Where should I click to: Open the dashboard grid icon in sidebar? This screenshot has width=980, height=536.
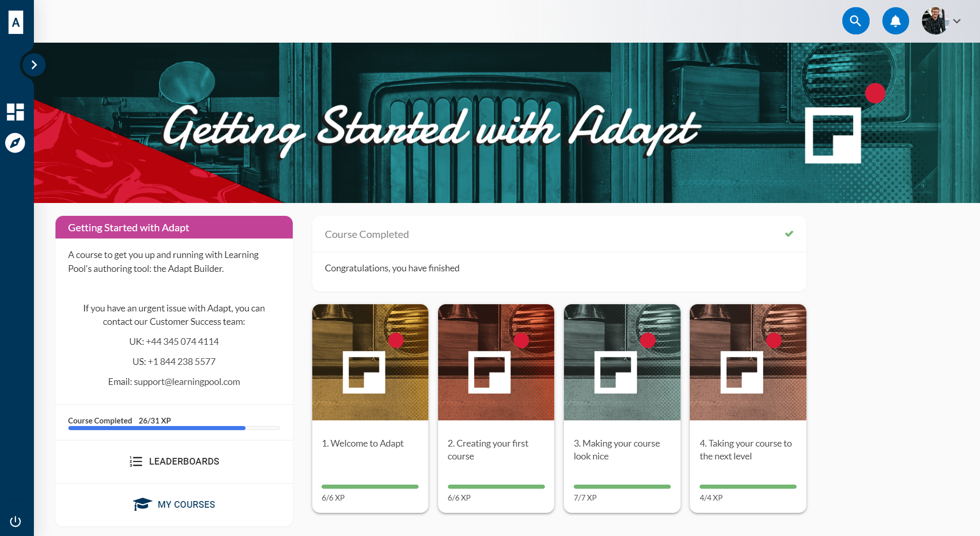point(15,112)
